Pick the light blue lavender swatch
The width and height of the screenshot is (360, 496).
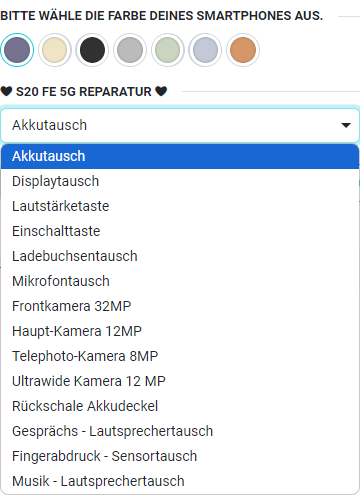pos(205,50)
